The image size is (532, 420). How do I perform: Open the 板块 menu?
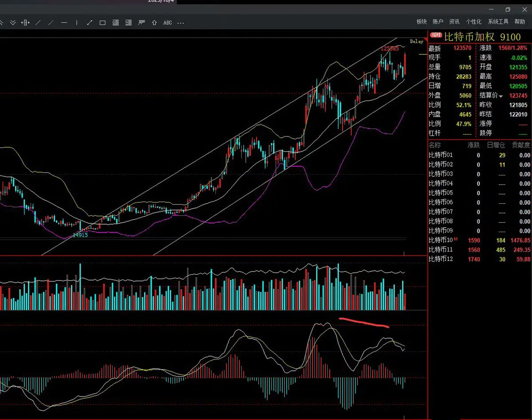422,22
